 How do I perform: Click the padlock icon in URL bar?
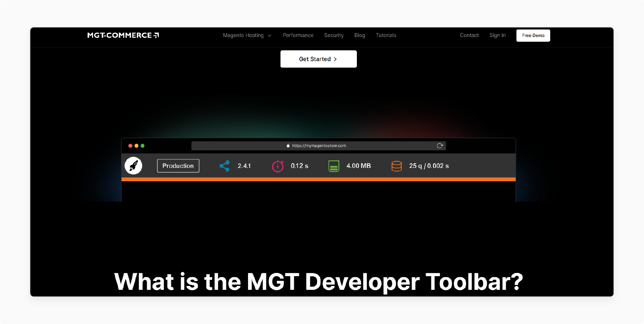pos(288,146)
